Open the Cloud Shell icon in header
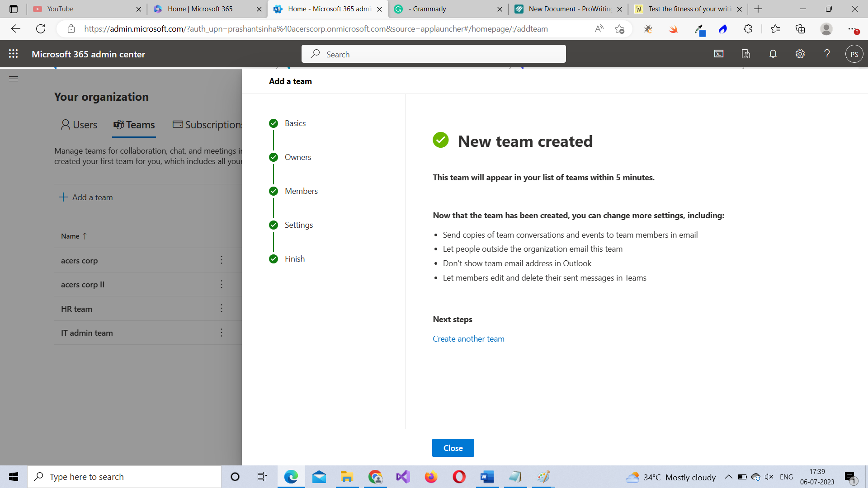 click(x=719, y=54)
